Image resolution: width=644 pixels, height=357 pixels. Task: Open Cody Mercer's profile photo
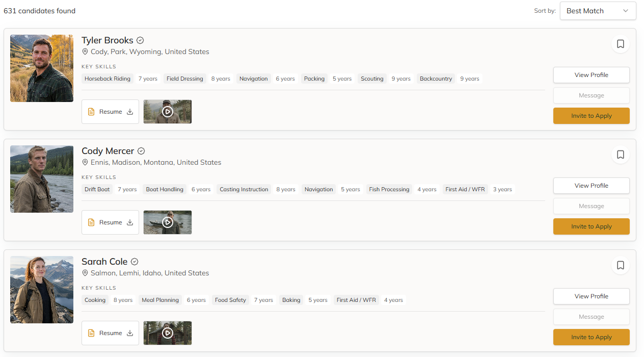click(42, 179)
